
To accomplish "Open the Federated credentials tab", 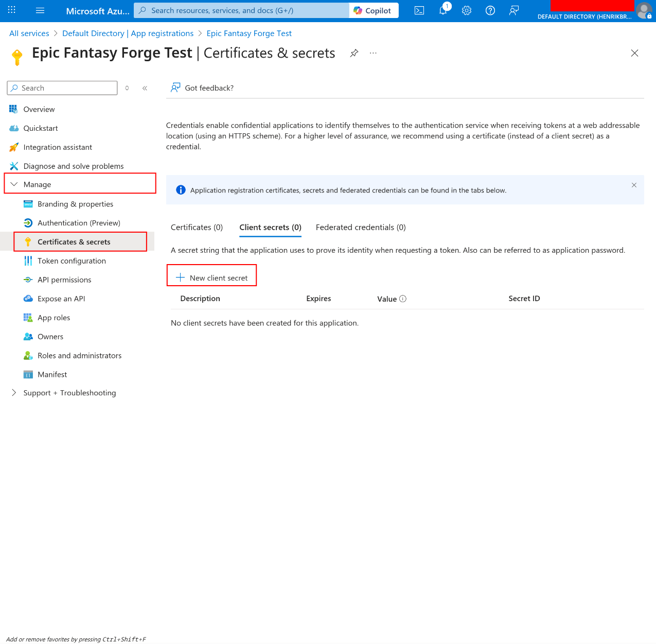I will 360,227.
